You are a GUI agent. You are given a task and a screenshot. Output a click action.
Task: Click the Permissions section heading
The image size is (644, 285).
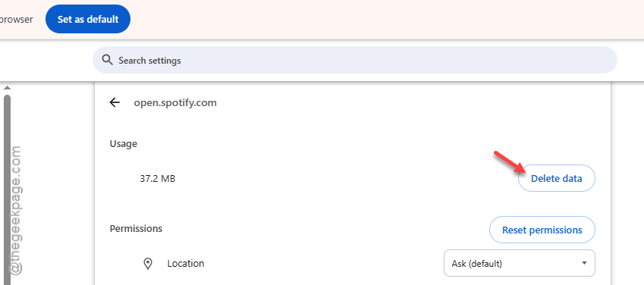(x=136, y=228)
